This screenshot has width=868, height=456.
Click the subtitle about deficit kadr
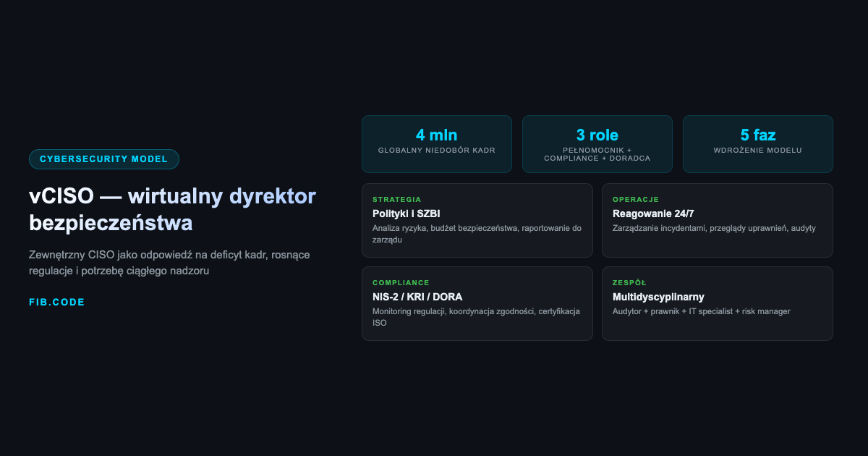coord(169,263)
